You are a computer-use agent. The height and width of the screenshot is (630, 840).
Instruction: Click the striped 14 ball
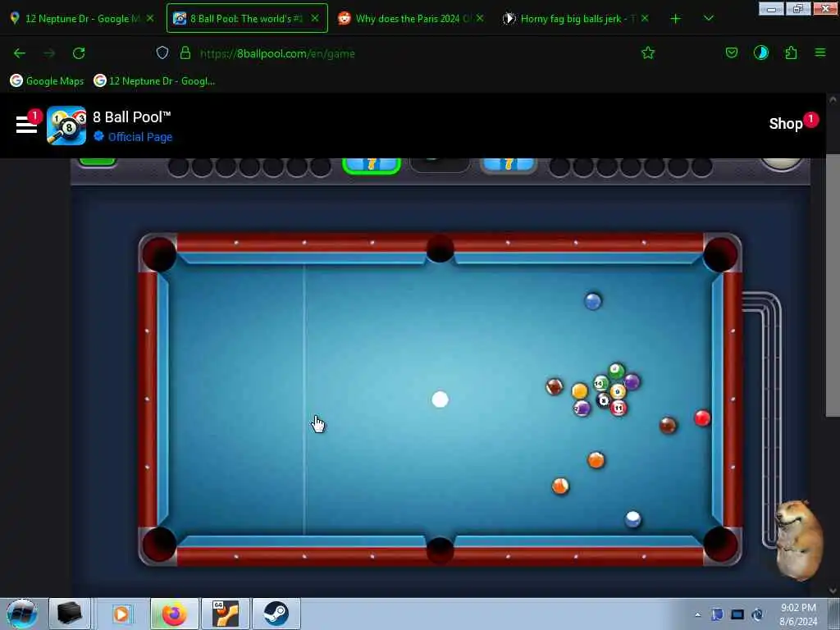tap(601, 383)
